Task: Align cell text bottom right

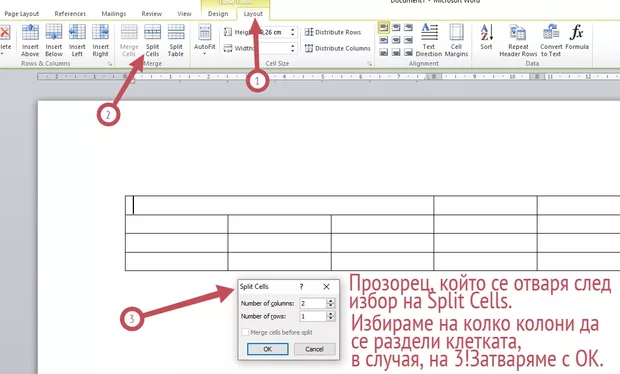Action: coord(408,52)
